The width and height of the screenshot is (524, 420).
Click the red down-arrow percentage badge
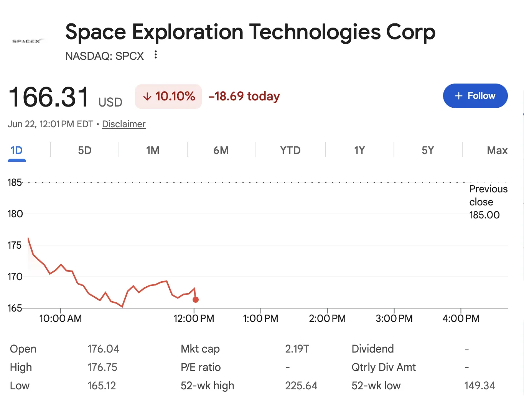[168, 96]
